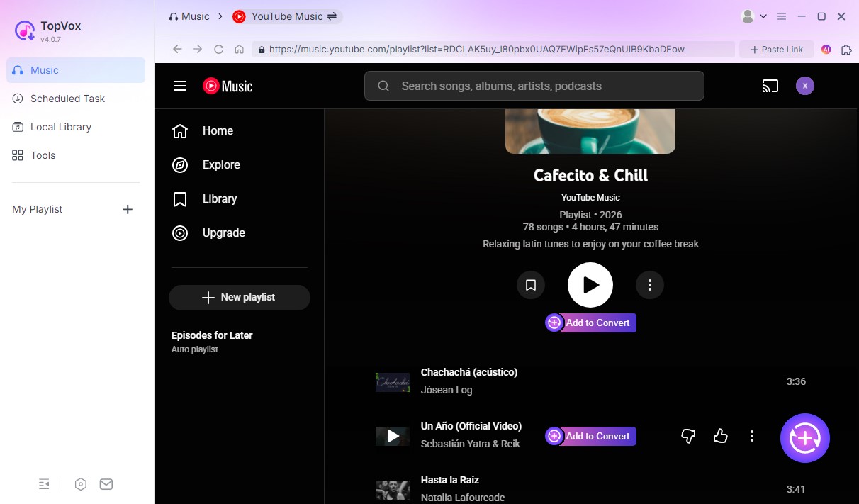The image size is (859, 504).
Task: Click the Cast icon in YouTube Music
Action: point(770,85)
